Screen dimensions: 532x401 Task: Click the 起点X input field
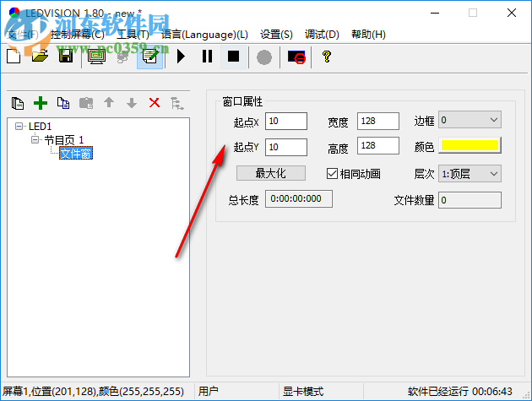[x=286, y=121]
